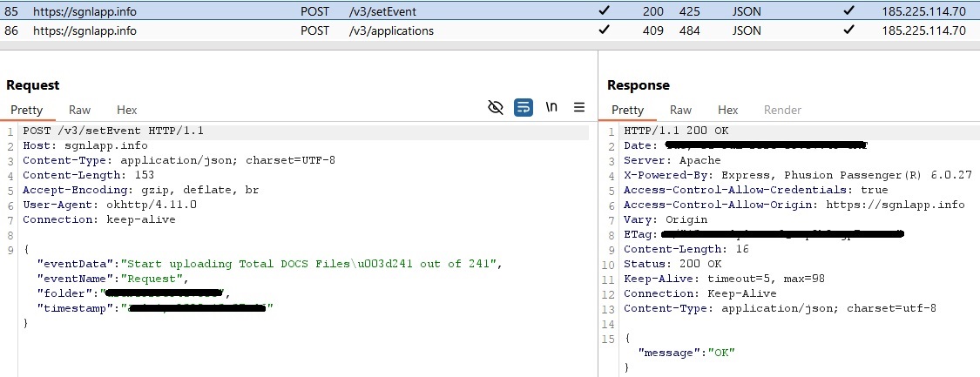Switch to the Request Pretty tab
980x377 pixels.
click(27, 110)
